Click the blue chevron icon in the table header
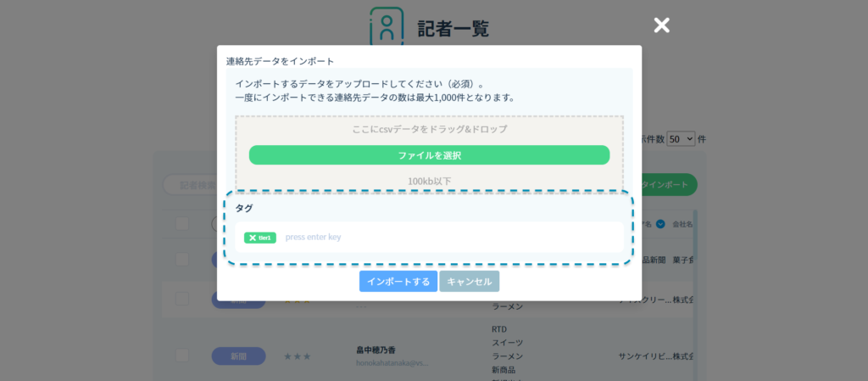 (x=660, y=224)
